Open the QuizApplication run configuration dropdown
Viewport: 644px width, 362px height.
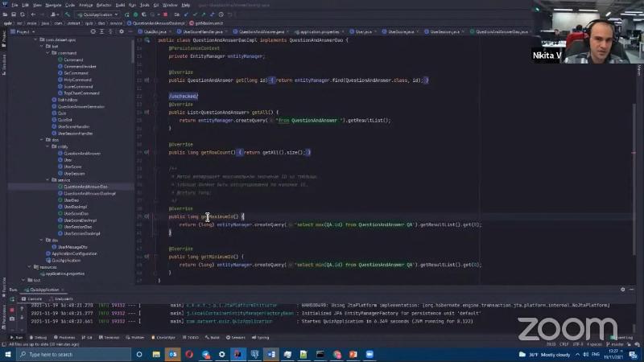100,14
